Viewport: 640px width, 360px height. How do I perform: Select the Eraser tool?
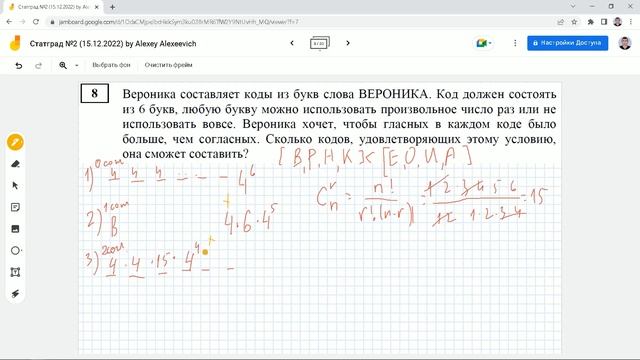(x=15, y=164)
